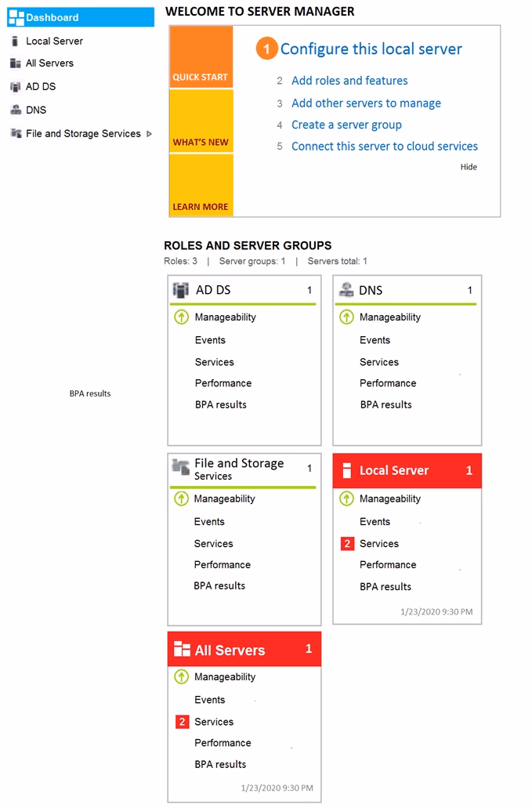Click red 2 alert badge in All Servers tile
Screen dimensions: 532x808
click(182, 722)
